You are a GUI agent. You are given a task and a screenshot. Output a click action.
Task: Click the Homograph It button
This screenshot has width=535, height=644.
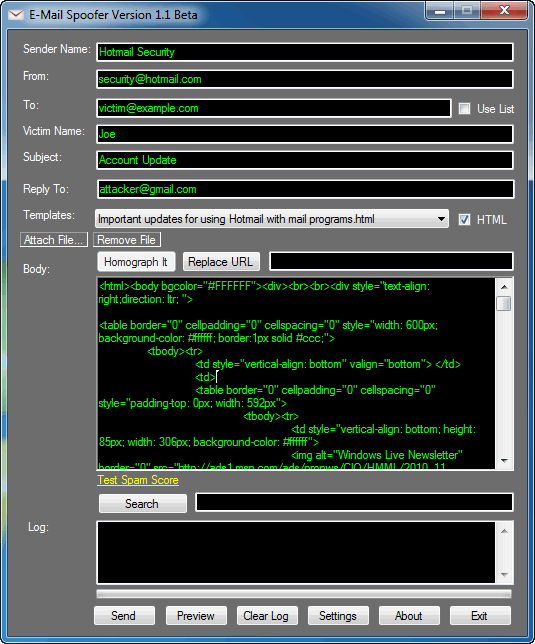(x=136, y=262)
